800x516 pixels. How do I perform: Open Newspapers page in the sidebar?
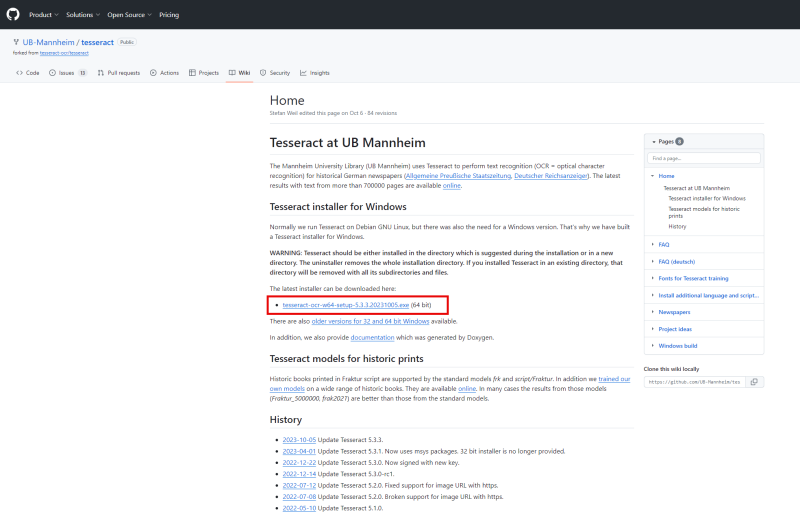[x=674, y=311]
